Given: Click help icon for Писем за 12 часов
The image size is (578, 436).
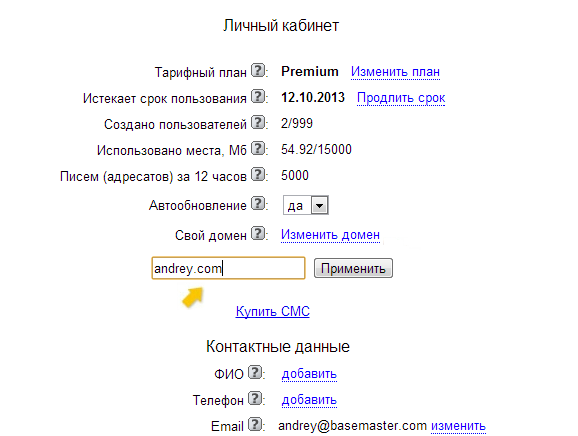Looking at the screenshot, I should click(258, 174).
